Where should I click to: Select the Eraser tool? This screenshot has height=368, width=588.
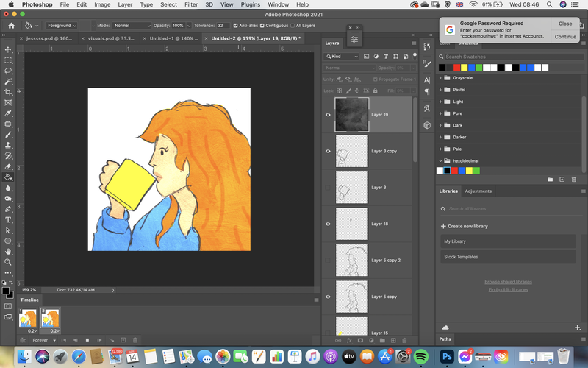coord(8,166)
